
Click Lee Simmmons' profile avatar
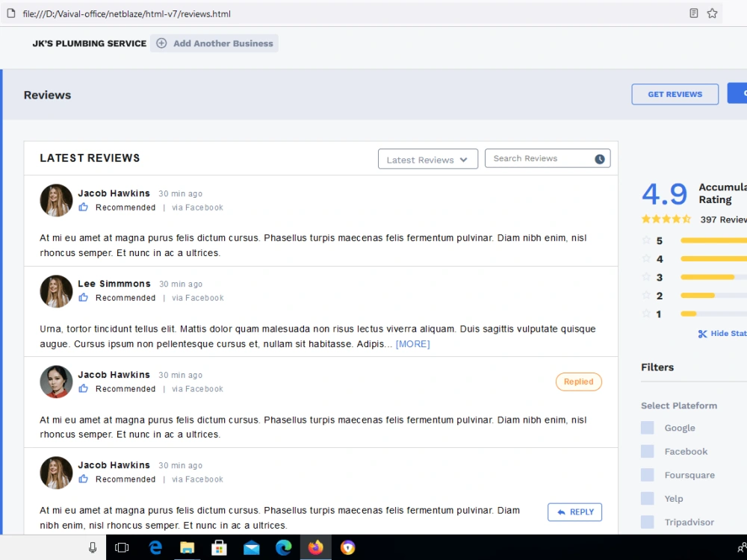(x=56, y=291)
